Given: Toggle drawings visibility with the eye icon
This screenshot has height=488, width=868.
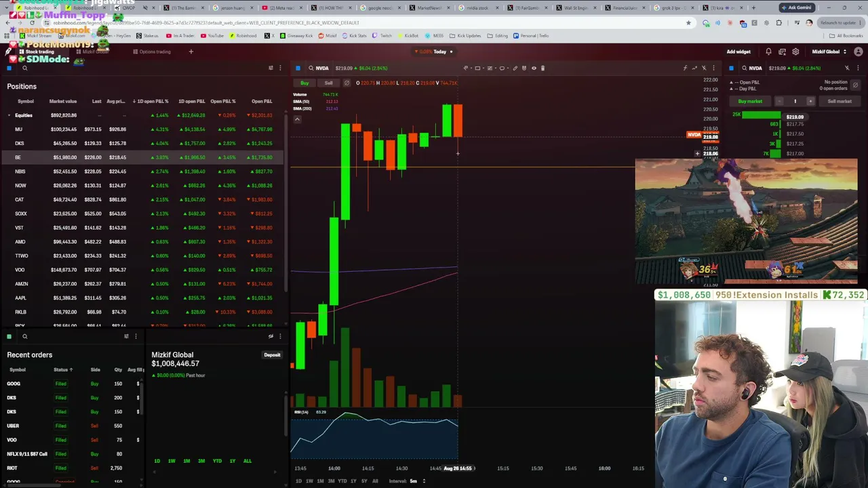Looking at the screenshot, I should [534, 68].
